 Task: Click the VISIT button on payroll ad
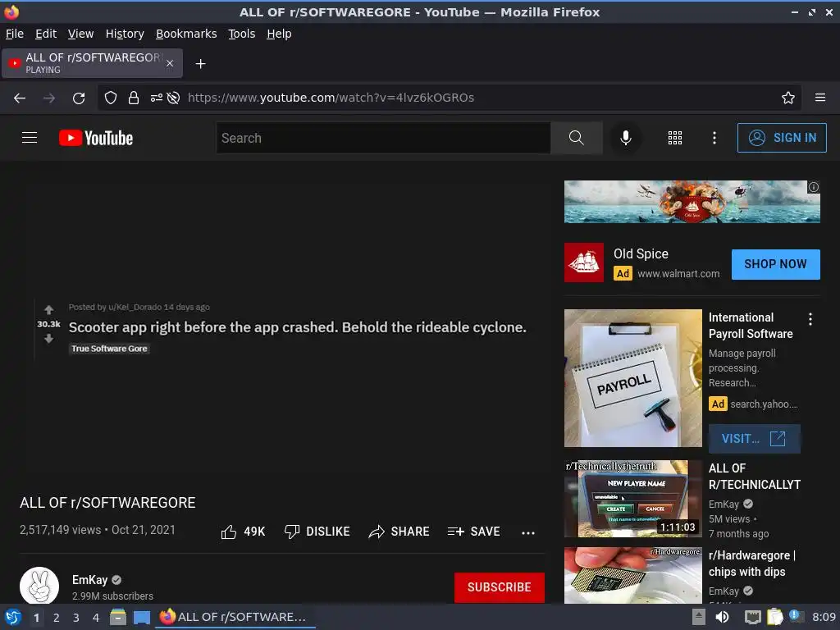click(x=755, y=439)
